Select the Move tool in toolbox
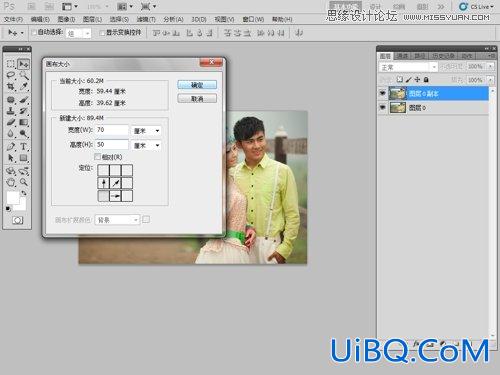The height and width of the screenshot is (375, 500). point(23,64)
